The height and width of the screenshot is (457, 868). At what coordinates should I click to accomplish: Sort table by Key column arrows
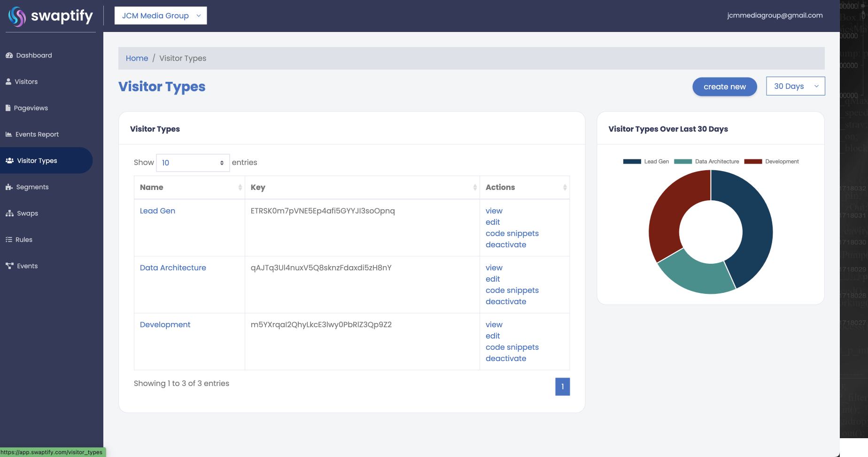coord(475,188)
